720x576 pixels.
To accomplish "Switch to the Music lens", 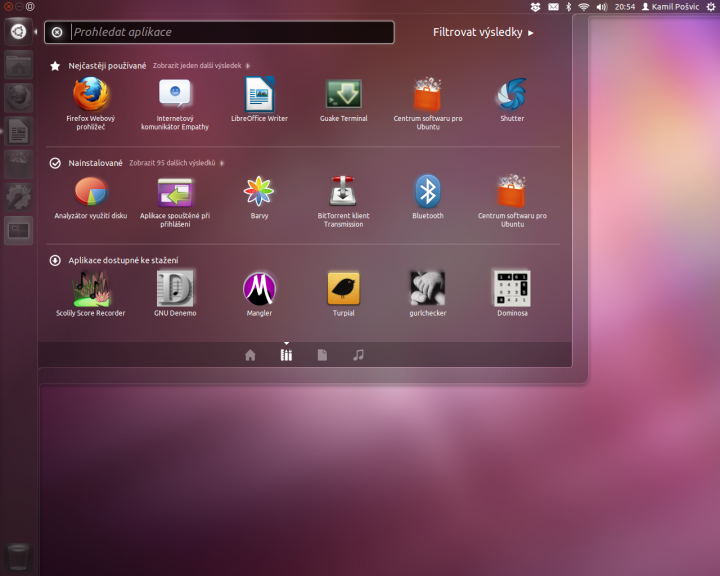I will (358, 355).
